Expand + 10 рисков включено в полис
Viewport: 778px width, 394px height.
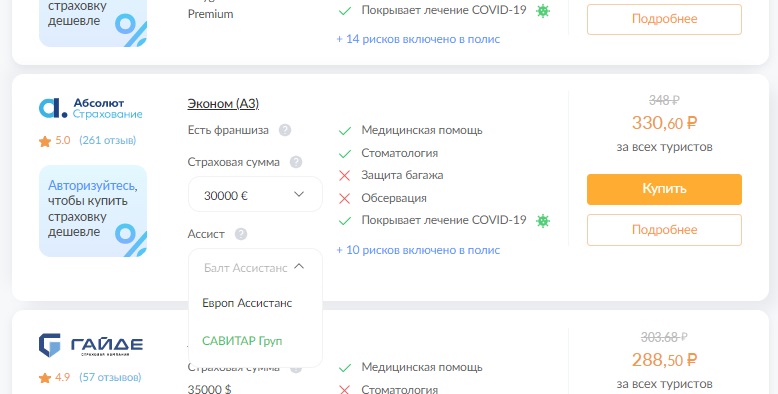coord(418,250)
